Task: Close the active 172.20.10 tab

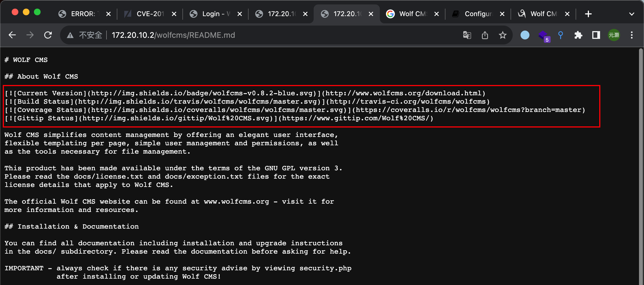Action: click(x=371, y=14)
